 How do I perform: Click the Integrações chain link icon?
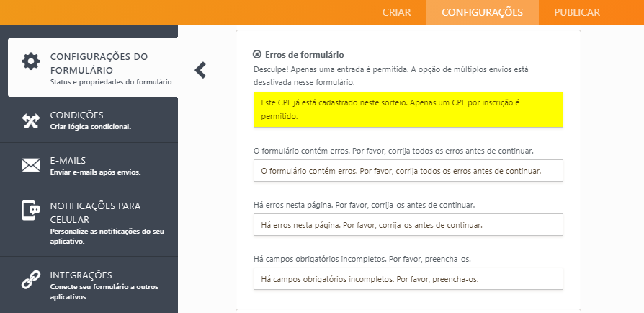[31, 279]
